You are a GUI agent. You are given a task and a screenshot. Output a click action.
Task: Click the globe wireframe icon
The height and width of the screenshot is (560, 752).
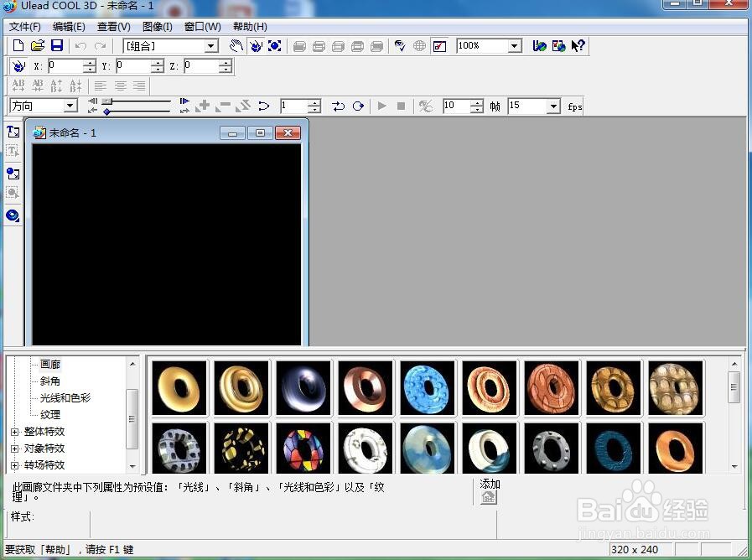(419, 46)
